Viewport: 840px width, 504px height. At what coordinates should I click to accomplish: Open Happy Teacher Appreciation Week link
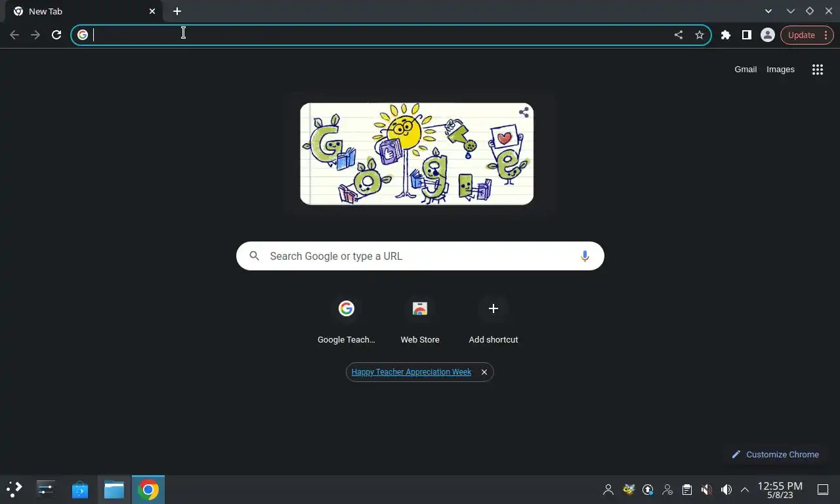(x=411, y=372)
